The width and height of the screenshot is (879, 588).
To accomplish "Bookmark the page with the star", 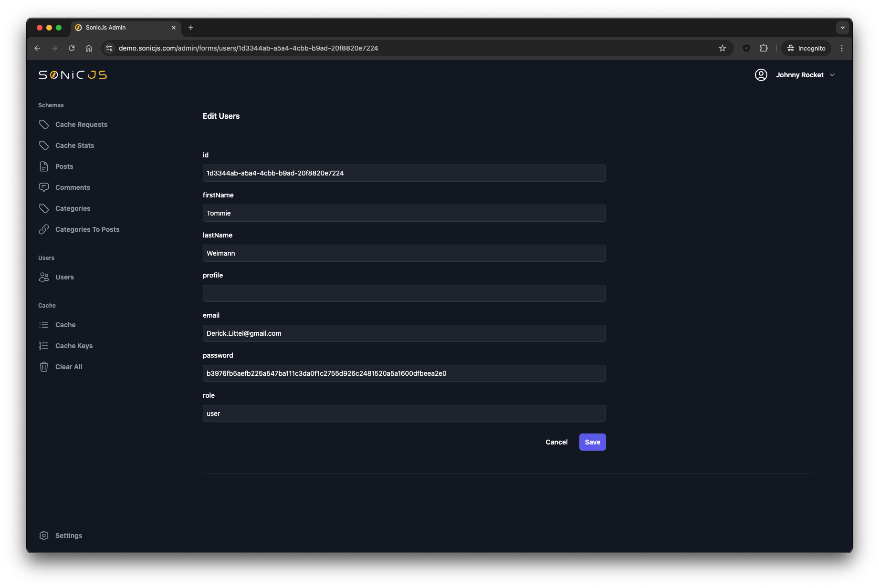I will point(722,48).
